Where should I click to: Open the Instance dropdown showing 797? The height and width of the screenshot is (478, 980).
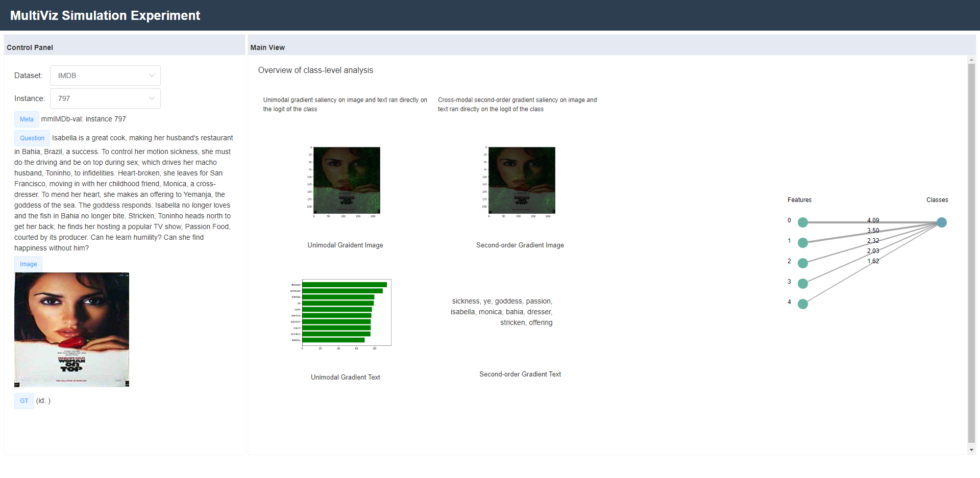click(105, 98)
